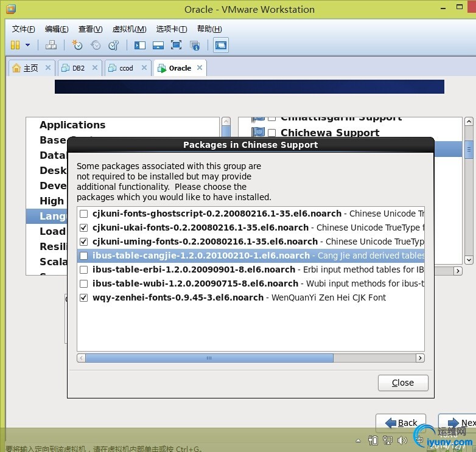Close the 主页 tab
Screen dimensions: 476x452
[48, 68]
